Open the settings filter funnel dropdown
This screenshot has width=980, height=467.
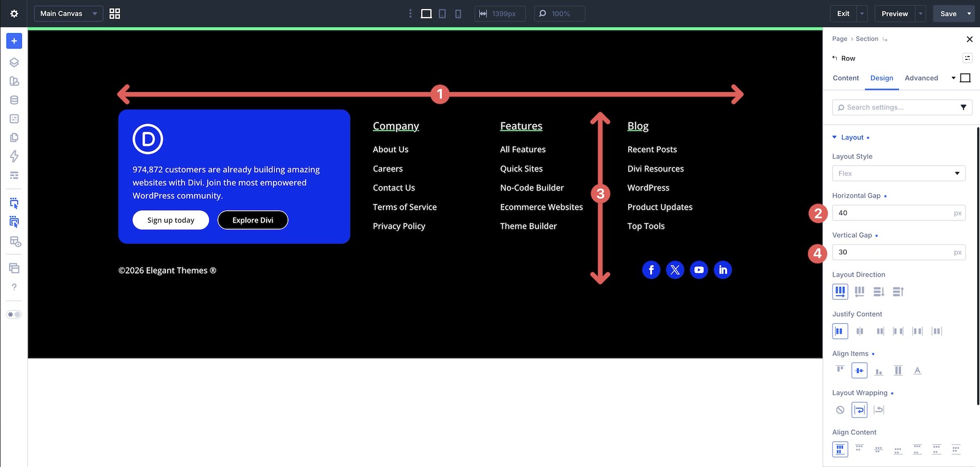point(963,107)
